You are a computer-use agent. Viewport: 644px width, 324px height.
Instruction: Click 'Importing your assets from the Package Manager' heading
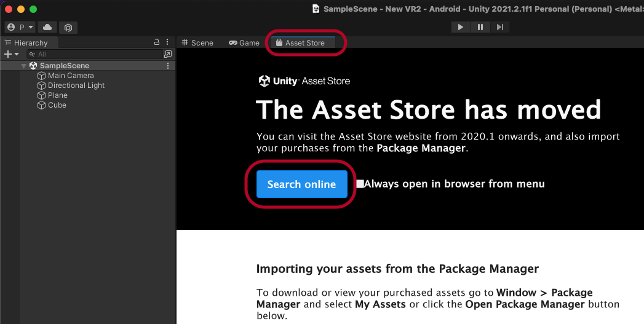(397, 269)
